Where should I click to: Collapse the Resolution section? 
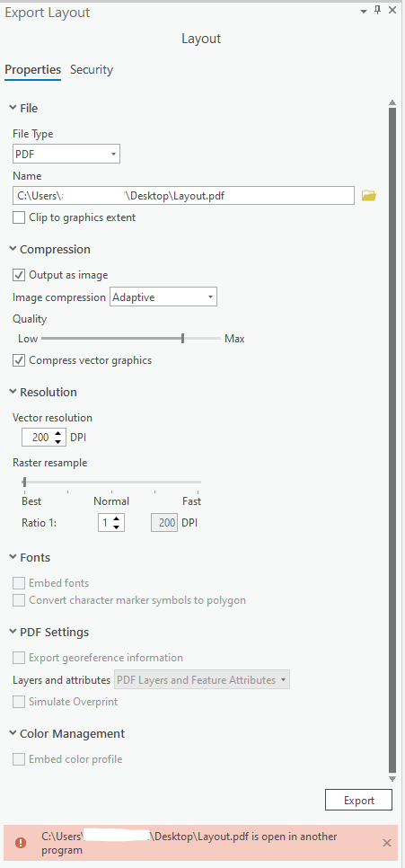(x=44, y=393)
